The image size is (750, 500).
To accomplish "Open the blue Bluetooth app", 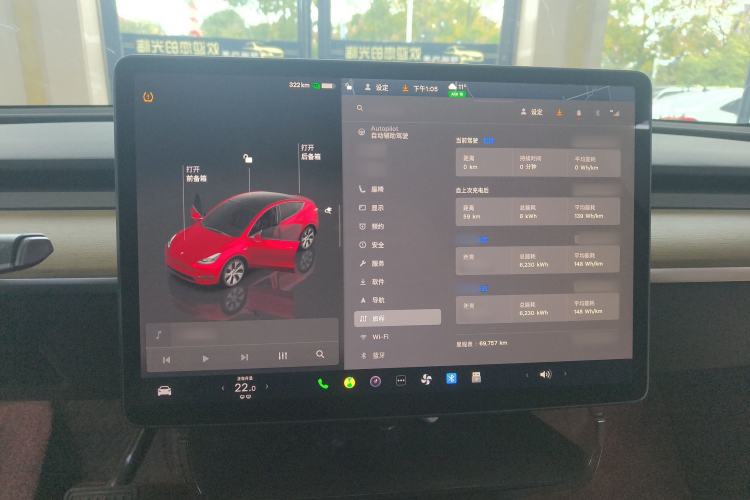I will pos(451,378).
